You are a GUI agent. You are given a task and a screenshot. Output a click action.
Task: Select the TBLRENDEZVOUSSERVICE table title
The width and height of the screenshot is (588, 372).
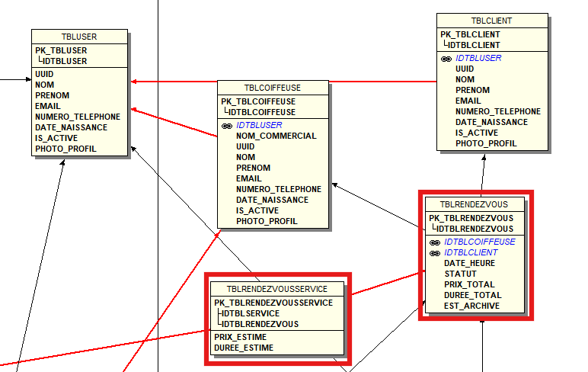click(277, 289)
